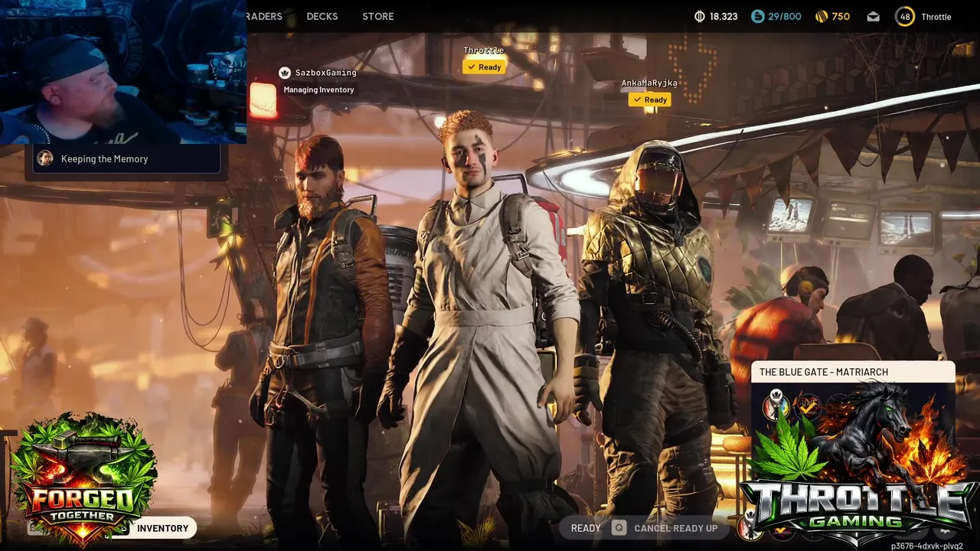
Task: Open the Store tab
Action: coord(378,16)
